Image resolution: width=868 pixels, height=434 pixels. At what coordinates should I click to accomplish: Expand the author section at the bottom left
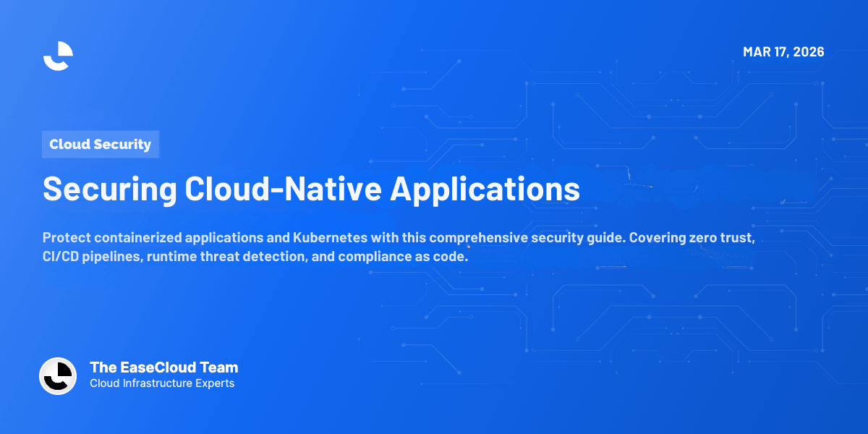139,375
